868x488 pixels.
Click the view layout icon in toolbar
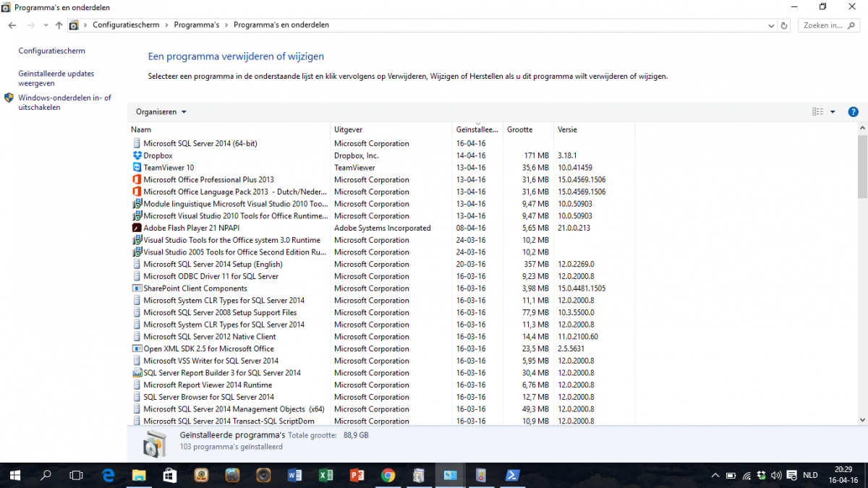point(818,112)
